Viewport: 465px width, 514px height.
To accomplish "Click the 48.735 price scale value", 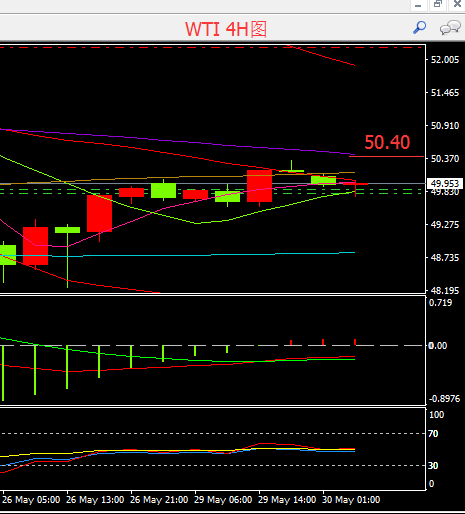I will click(x=445, y=258).
